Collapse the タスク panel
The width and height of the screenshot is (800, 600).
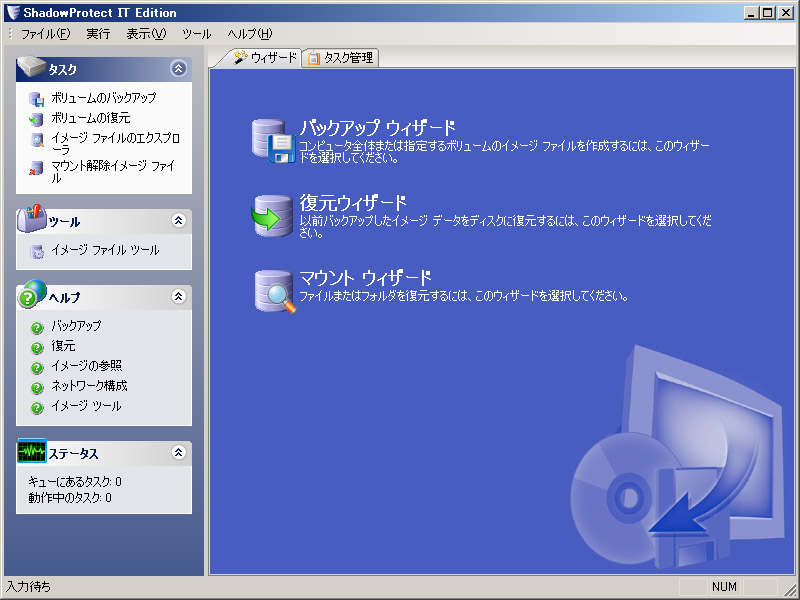[x=179, y=68]
